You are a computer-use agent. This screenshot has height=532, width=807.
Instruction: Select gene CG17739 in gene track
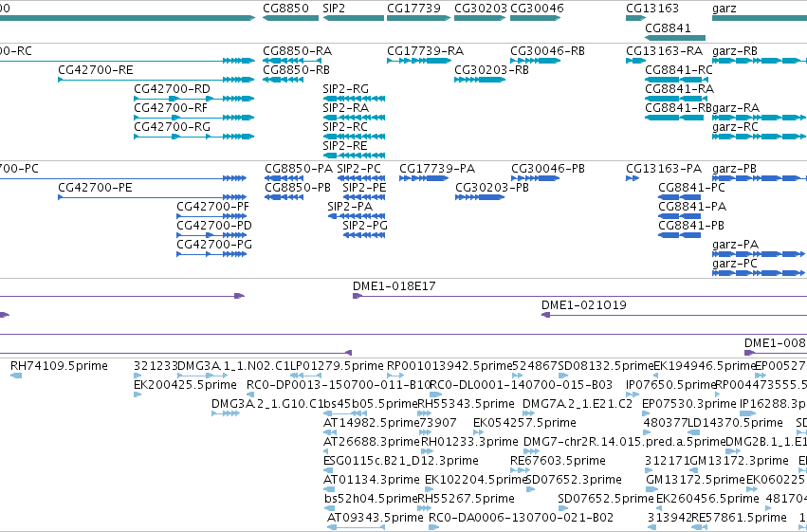(x=418, y=18)
